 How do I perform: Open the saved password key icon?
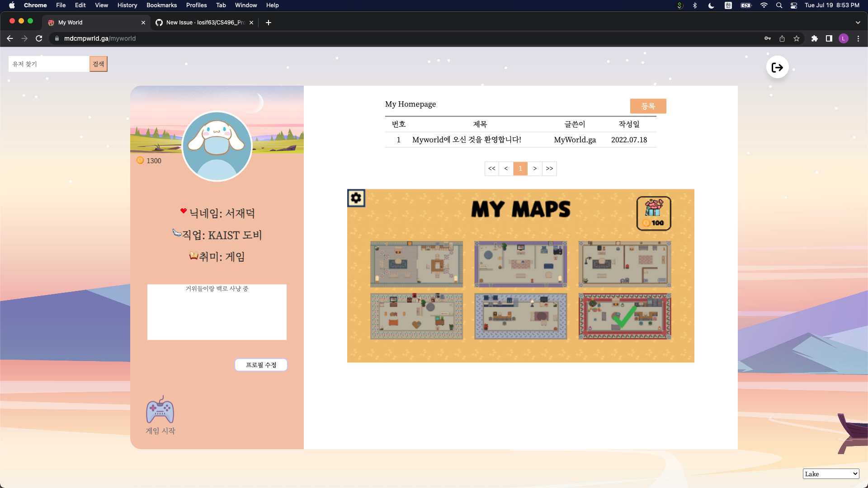pyautogui.click(x=768, y=38)
